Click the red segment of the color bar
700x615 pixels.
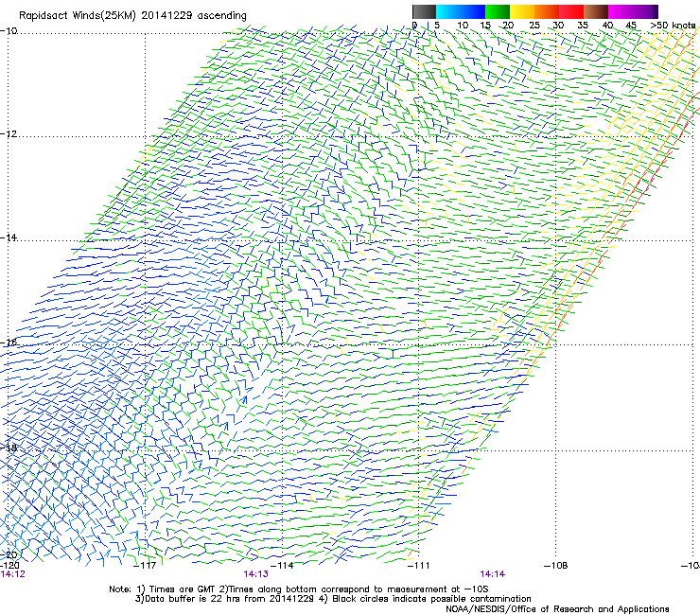571,11
